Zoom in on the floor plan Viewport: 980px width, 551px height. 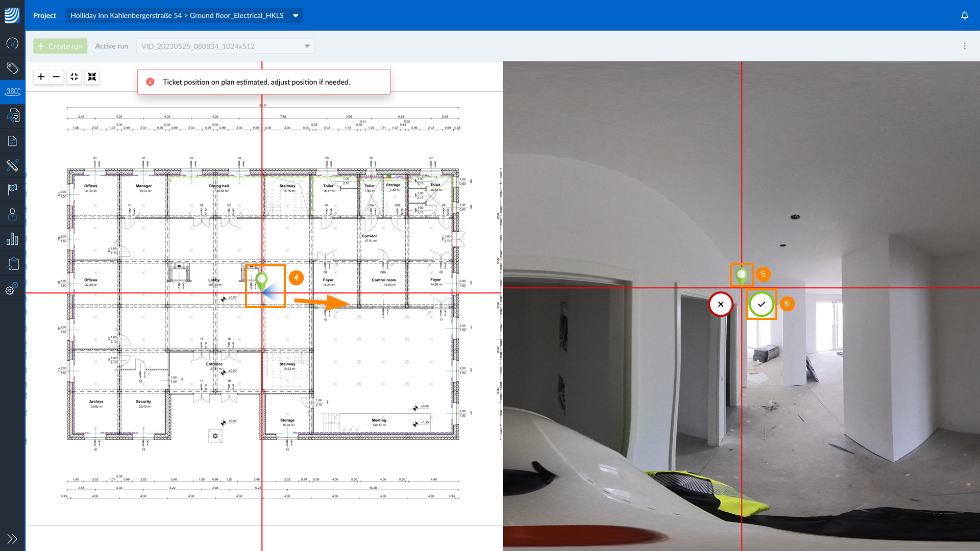pos(41,77)
